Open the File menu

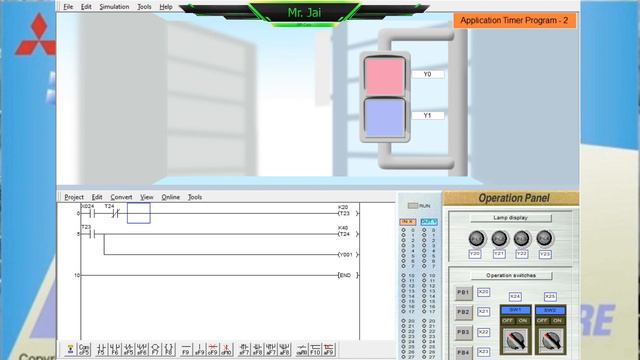(68, 7)
